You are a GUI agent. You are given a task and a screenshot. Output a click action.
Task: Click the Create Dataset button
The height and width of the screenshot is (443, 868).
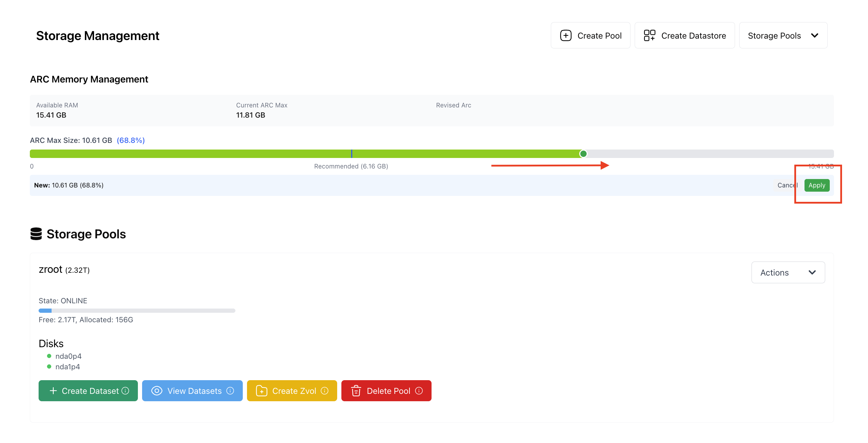click(x=88, y=391)
